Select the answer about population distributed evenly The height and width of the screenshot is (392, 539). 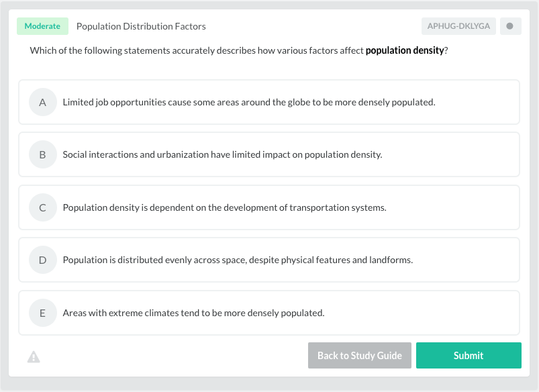pos(268,260)
